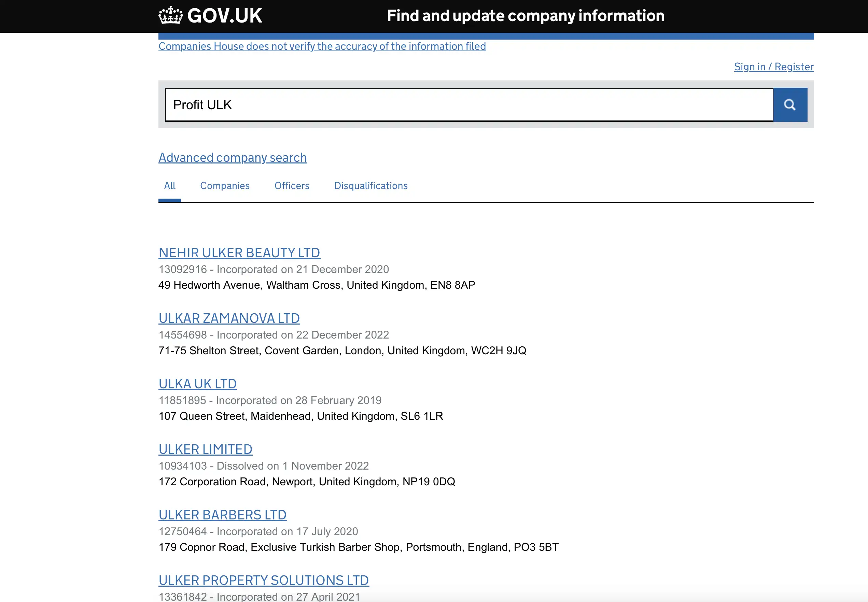The height and width of the screenshot is (602, 868).
Task: Switch to the Disqualifications tab
Action: tap(370, 186)
